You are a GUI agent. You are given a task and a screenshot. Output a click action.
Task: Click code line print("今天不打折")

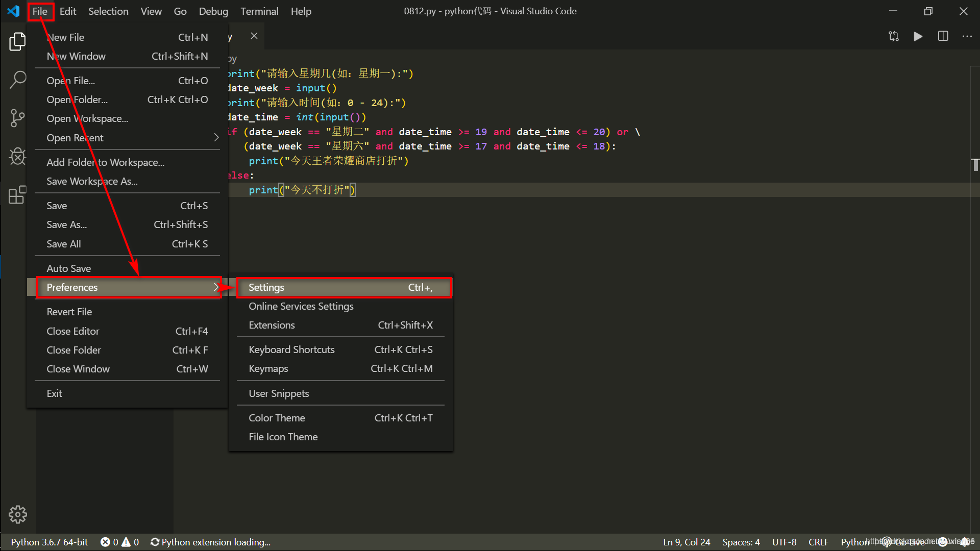pyautogui.click(x=302, y=190)
